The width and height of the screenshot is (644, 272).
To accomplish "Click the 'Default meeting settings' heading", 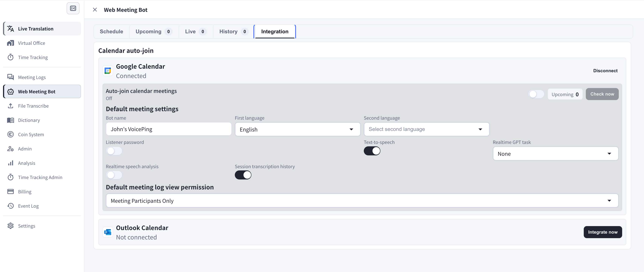I will [x=142, y=109].
